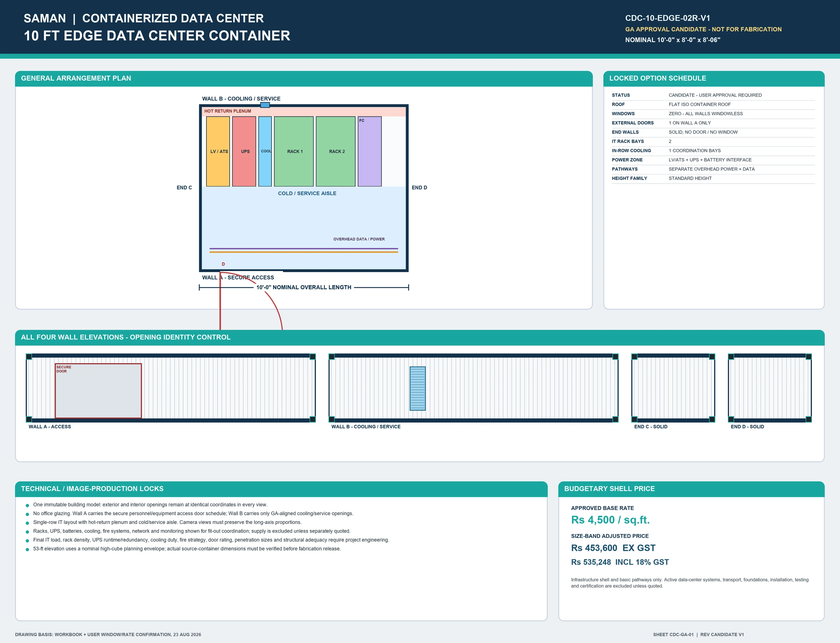Click the WALL B - COOLING / SERVICE plan label
This screenshot has width=840, height=643.
coord(241,99)
